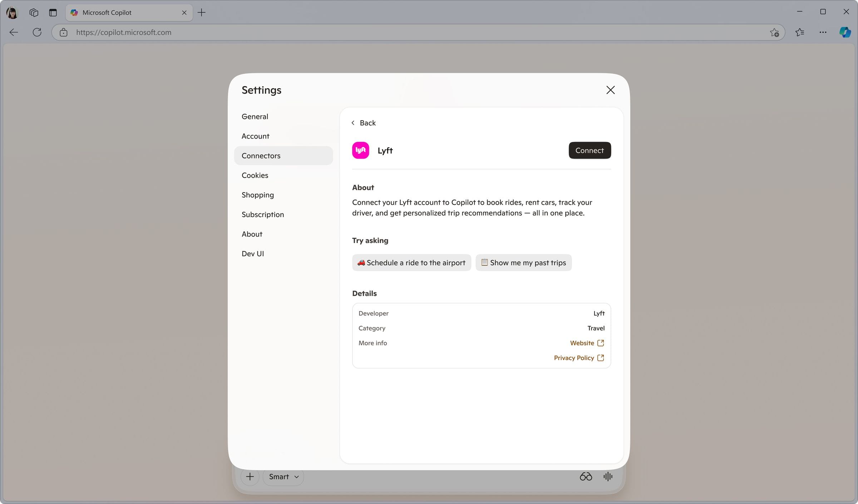Close the Settings dialog

(611, 90)
